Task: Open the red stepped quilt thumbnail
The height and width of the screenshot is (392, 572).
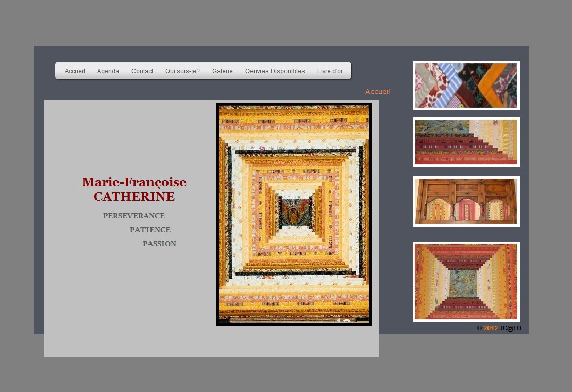Action: click(466, 142)
